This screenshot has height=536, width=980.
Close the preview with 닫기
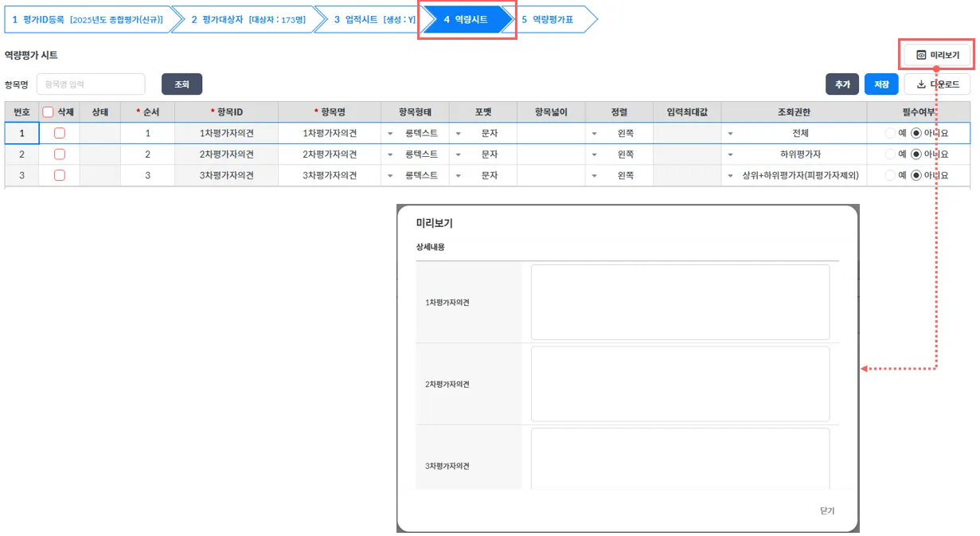pos(827,511)
